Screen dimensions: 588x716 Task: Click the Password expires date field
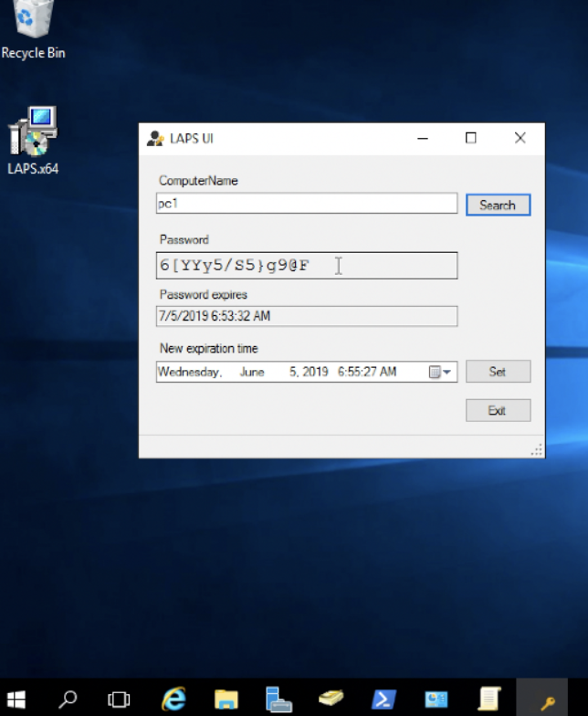pyautogui.click(x=306, y=316)
